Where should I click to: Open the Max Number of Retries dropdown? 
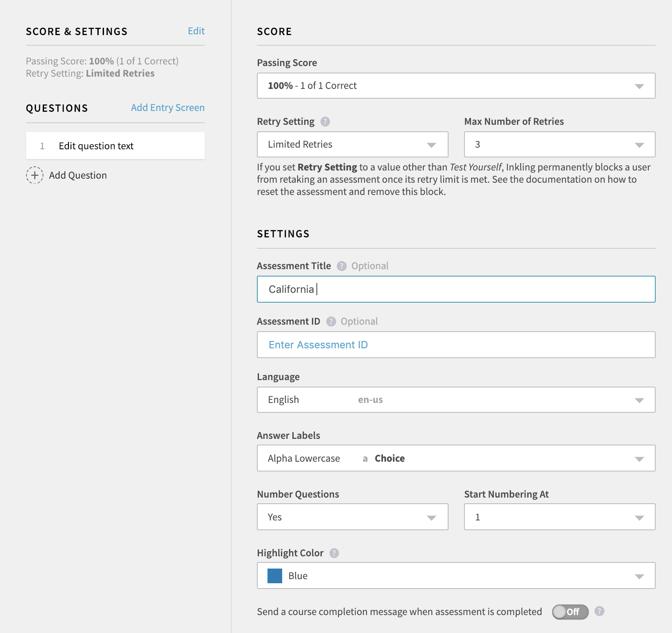559,144
